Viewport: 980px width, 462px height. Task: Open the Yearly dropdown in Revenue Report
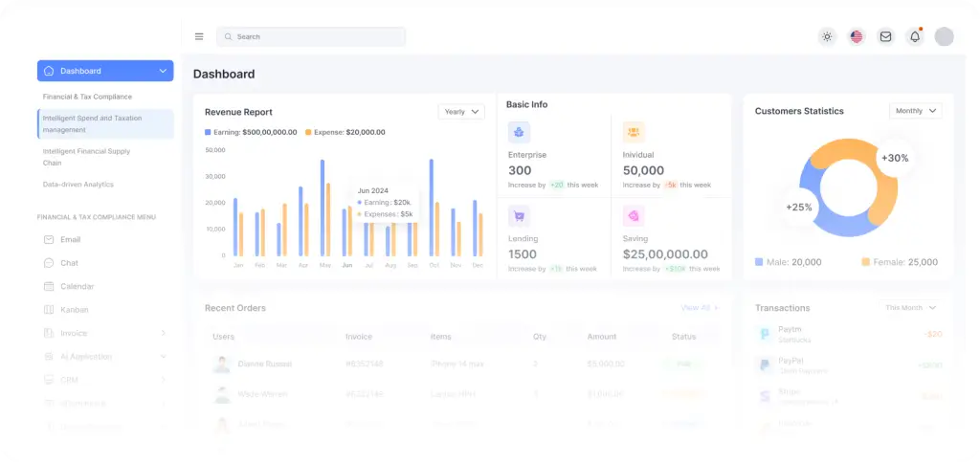tap(461, 112)
